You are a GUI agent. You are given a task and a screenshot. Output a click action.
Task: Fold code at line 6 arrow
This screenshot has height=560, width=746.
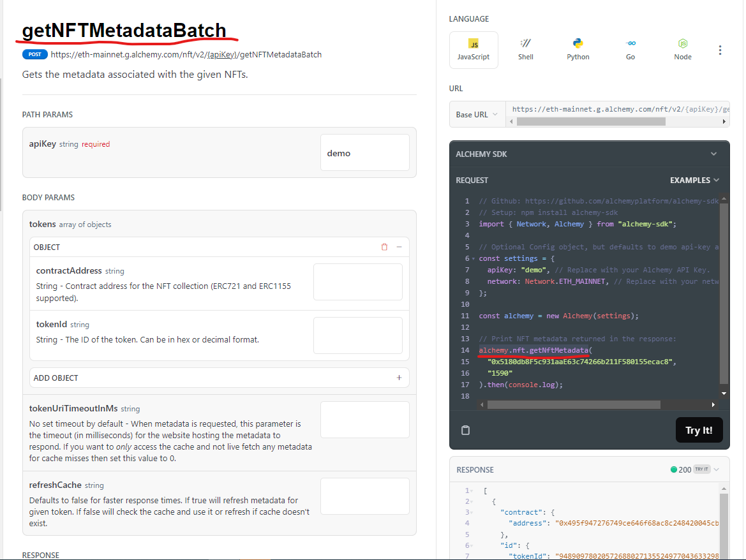point(473,258)
